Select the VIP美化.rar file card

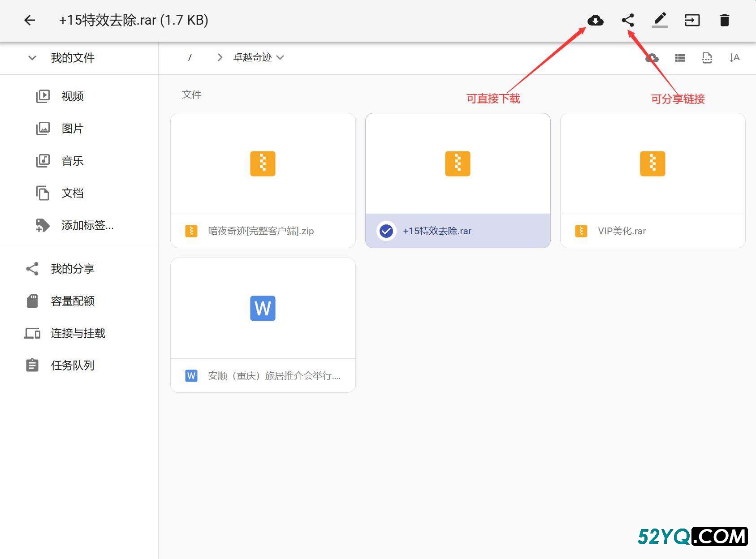pos(652,180)
